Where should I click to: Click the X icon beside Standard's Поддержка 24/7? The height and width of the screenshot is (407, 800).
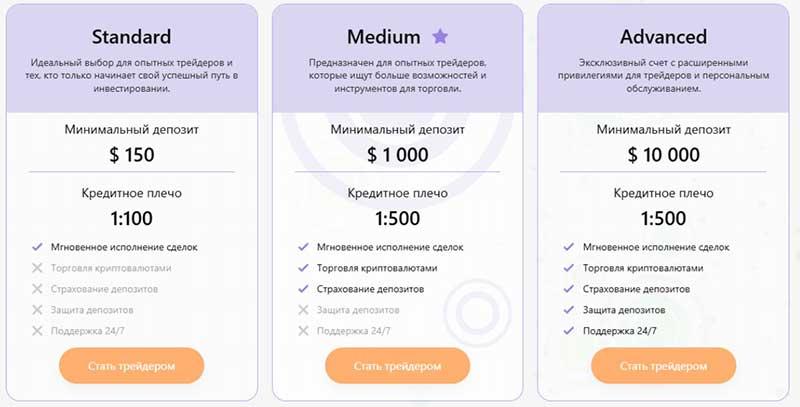tap(37, 330)
